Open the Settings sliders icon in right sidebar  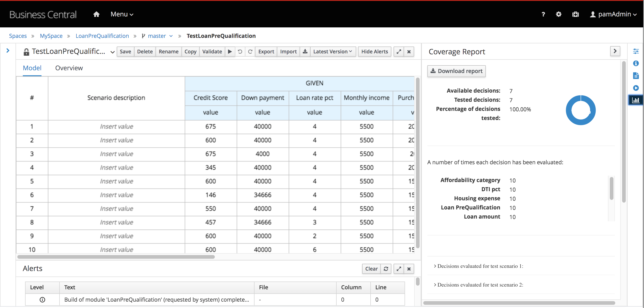pyautogui.click(x=636, y=51)
